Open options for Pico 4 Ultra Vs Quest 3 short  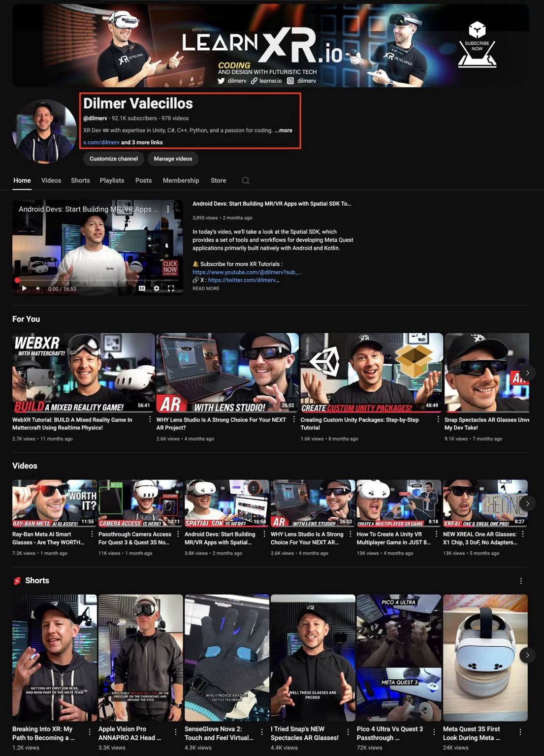point(434,732)
